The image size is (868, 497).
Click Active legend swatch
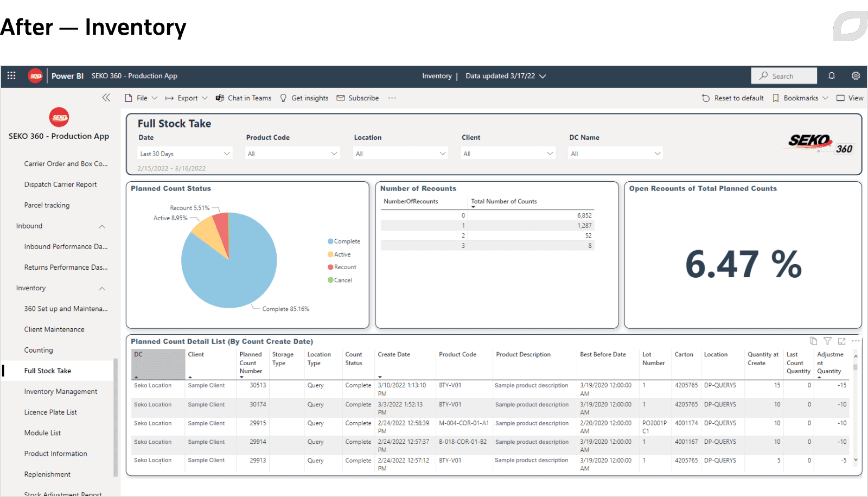point(330,254)
